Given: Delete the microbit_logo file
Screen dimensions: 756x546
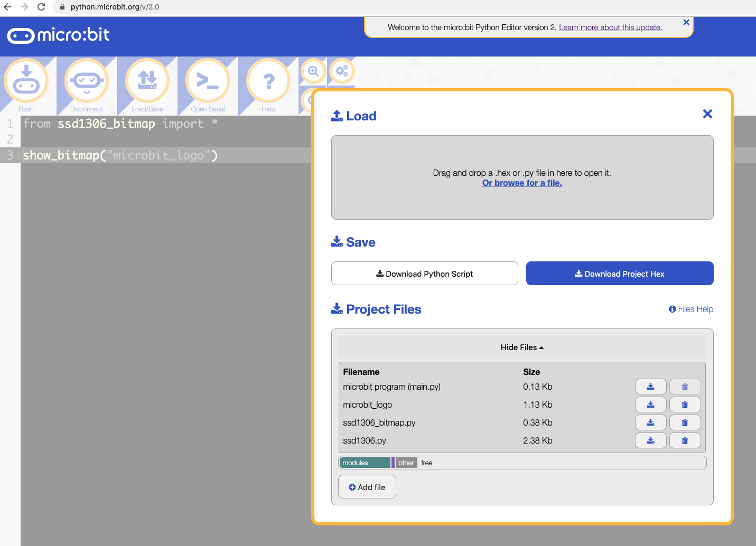Looking at the screenshot, I should click(685, 404).
